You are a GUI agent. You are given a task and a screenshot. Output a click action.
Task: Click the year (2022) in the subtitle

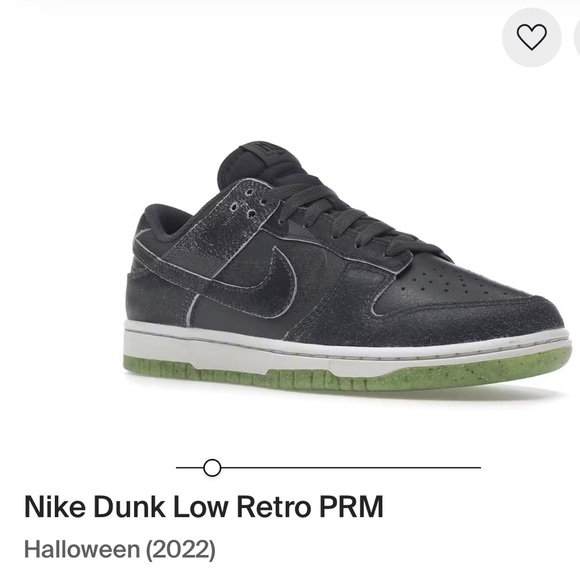click(181, 549)
